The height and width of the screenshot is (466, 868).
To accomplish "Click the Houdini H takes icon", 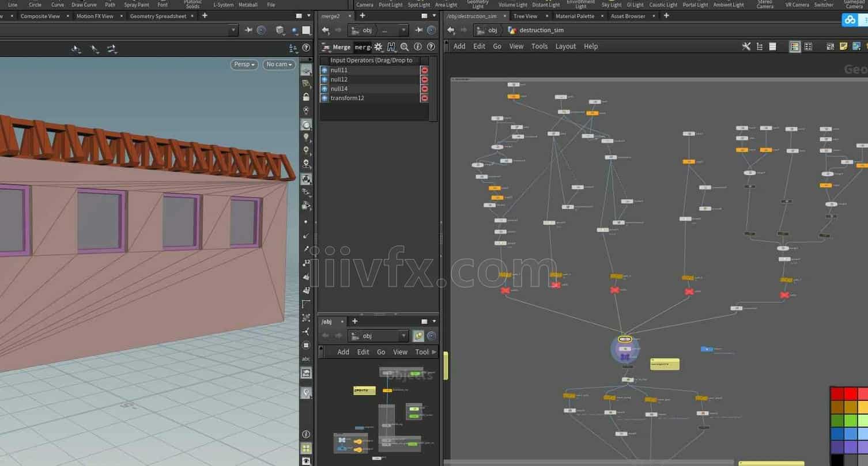I will pos(391,47).
